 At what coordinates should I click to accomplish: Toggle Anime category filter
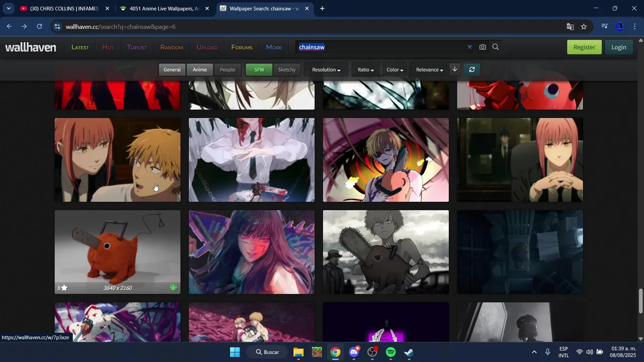200,69
